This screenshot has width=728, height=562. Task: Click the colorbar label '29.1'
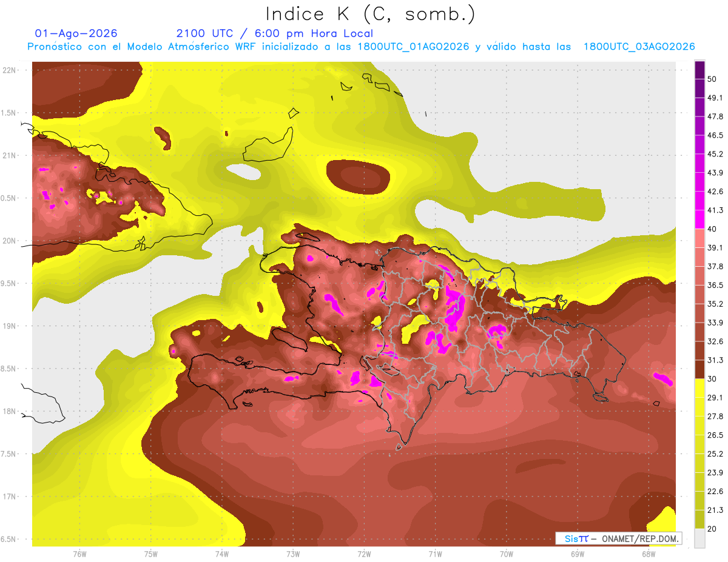coord(715,398)
